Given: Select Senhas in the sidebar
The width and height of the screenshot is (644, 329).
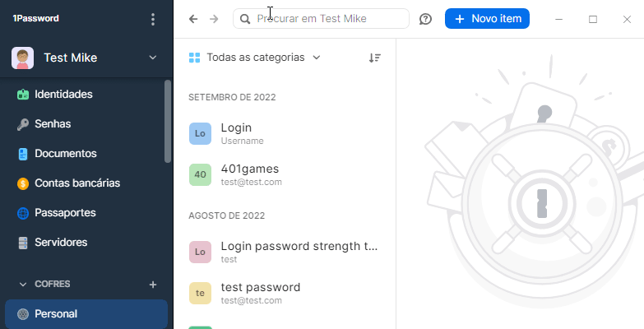Looking at the screenshot, I should click(52, 124).
